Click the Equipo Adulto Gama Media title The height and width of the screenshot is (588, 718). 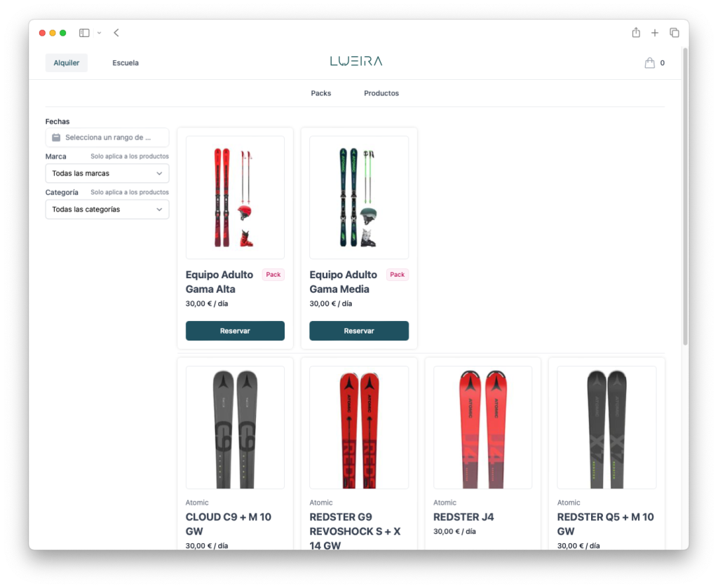coord(344,282)
